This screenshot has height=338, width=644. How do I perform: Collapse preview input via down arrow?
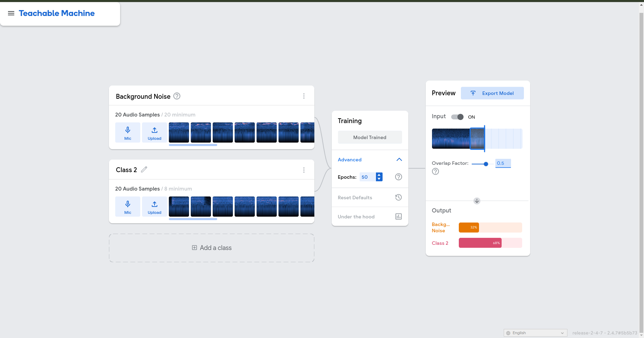pos(477,201)
